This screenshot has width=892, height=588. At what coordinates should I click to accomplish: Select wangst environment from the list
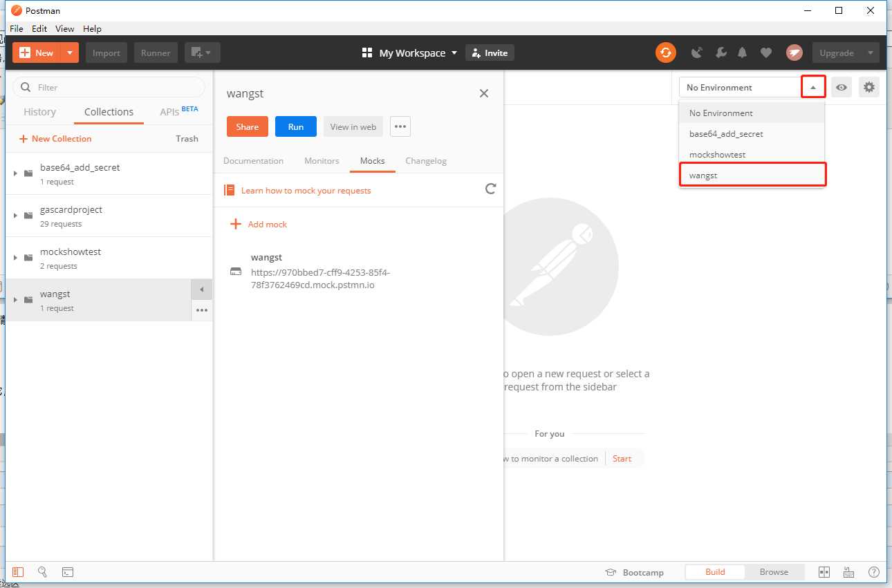[752, 175]
